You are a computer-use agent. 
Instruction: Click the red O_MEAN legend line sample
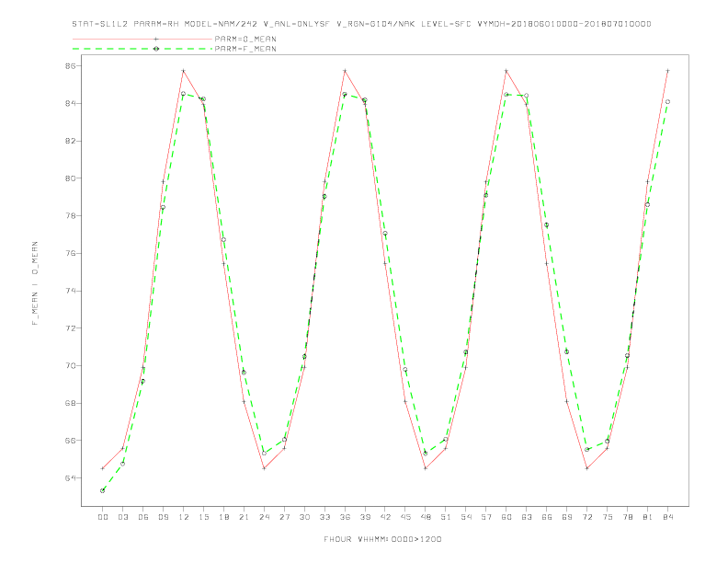tap(142, 39)
